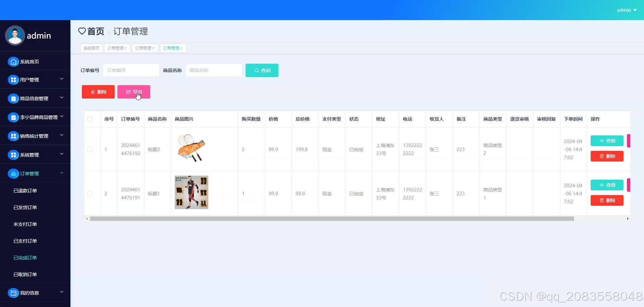
Task: Expand the 销售统计管理 menu chevron
Action: (62, 135)
